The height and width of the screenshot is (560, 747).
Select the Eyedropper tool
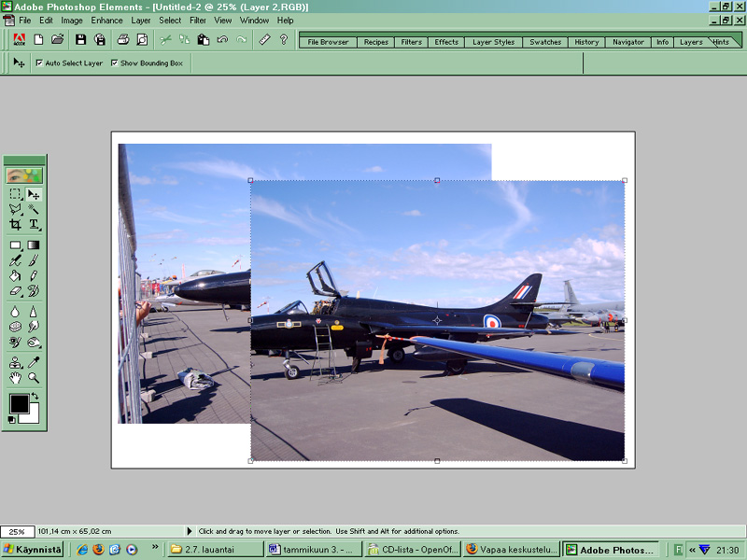(34, 363)
